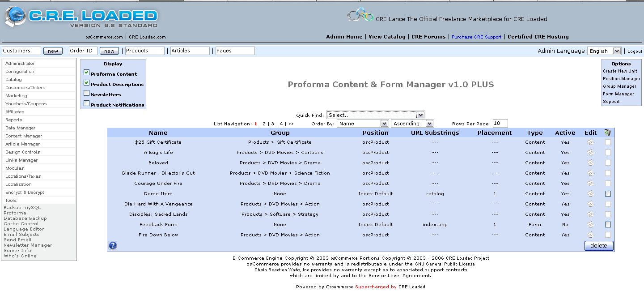
Task: Open Position Manager option
Action: (x=622, y=79)
